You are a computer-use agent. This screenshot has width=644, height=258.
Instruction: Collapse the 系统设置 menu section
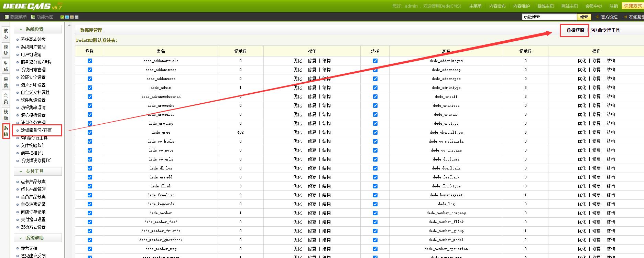point(21,29)
